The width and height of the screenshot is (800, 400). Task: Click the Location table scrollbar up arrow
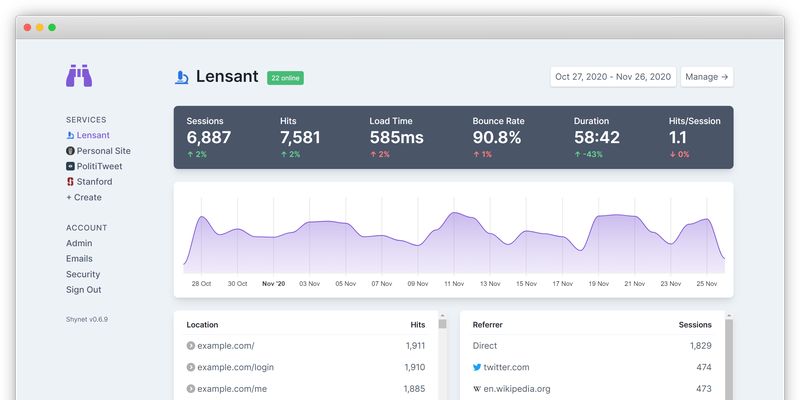point(442,316)
